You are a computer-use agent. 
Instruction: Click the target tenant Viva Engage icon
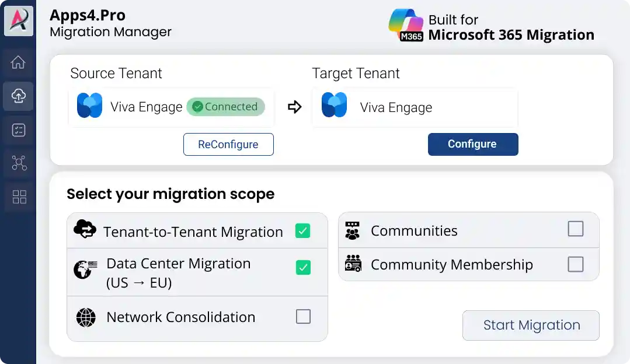click(335, 105)
